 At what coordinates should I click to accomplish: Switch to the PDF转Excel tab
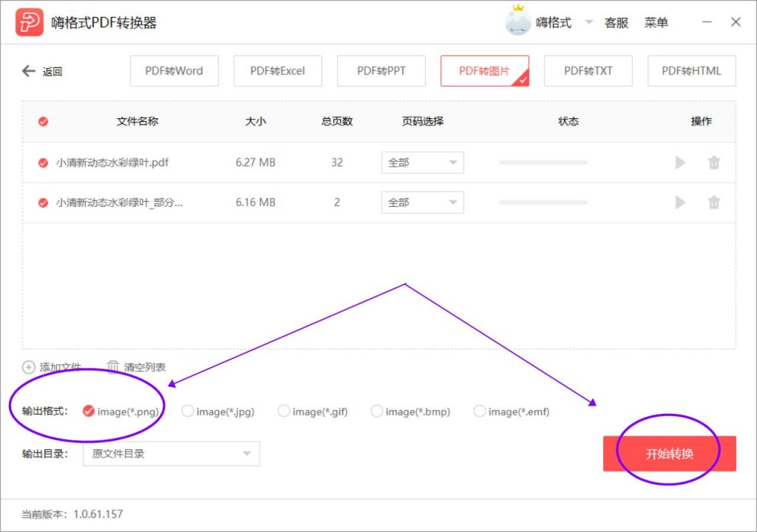coord(278,71)
